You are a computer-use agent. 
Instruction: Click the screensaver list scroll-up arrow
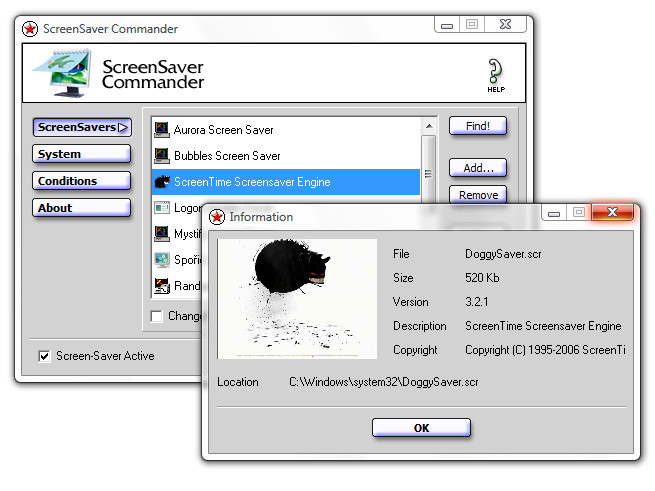[429, 126]
